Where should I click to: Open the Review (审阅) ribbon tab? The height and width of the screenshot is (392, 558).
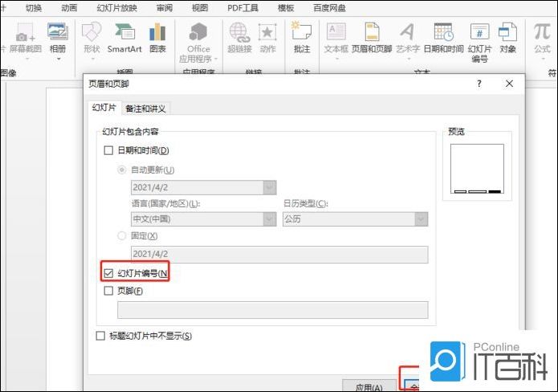[x=165, y=8]
